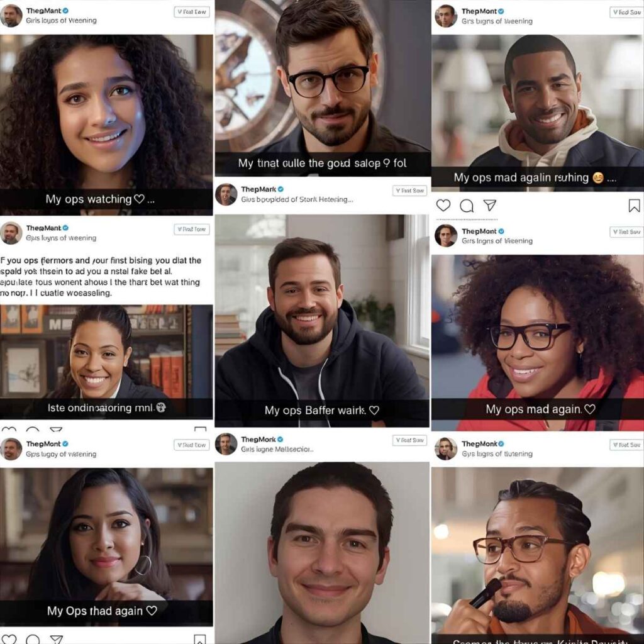Share the "My ops mad agalin rsuhing" post via paper-plane icon
The width and height of the screenshot is (644, 644).
click(x=489, y=205)
